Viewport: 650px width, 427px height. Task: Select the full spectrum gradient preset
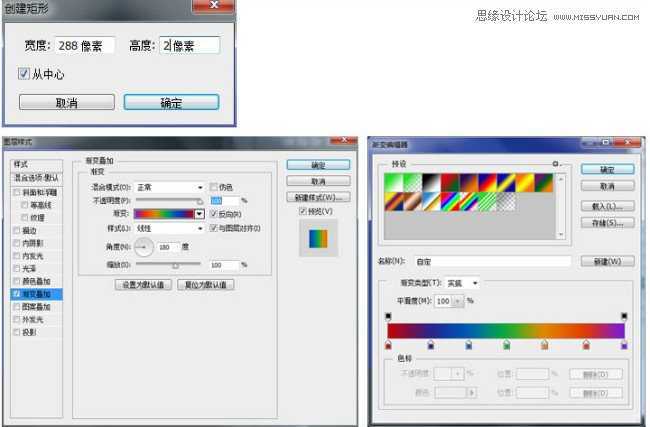pyautogui.click(x=450, y=202)
